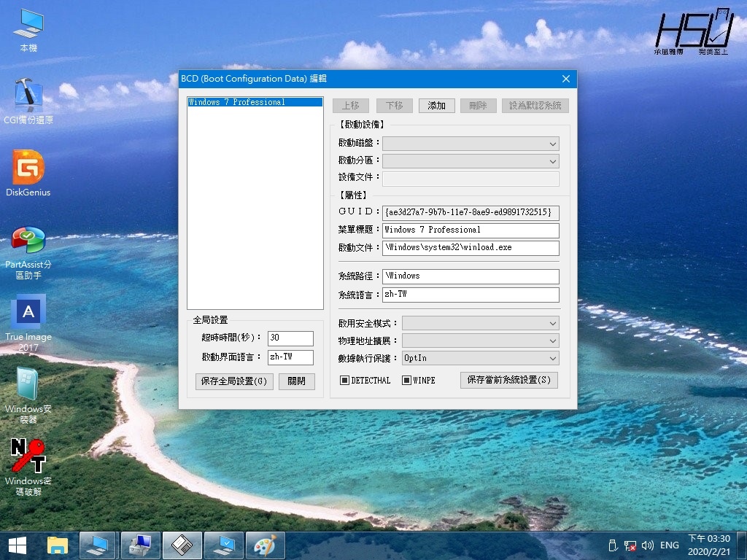Select the PartAssist分區助手 desktop icon
This screenshot has height=560, width=747.
point(28,253)
